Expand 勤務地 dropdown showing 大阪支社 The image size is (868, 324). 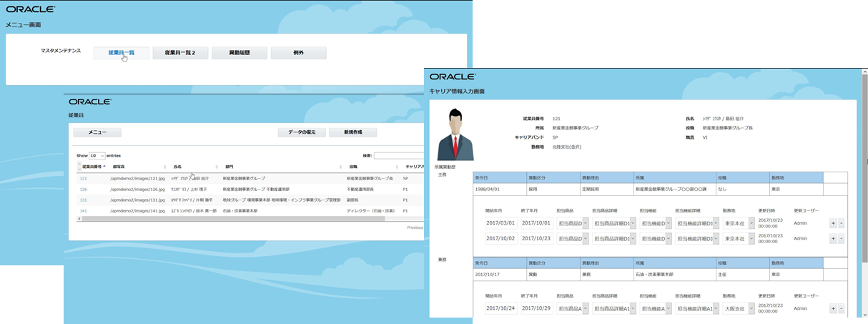[739, 308]
